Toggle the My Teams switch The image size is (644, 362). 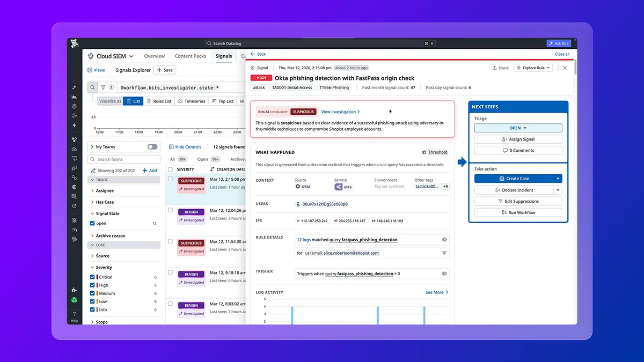coord(152,147)
